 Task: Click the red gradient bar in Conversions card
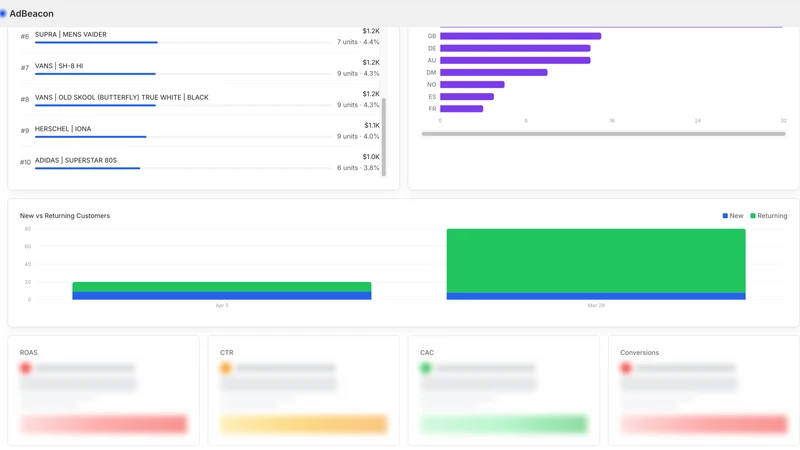pos(704,424)
